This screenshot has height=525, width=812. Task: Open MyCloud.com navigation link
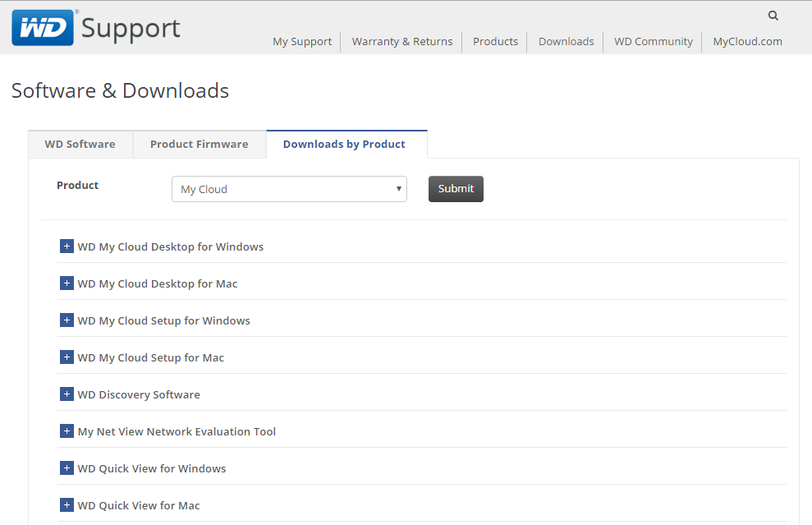pyautogui.click(x=748, y=41)
